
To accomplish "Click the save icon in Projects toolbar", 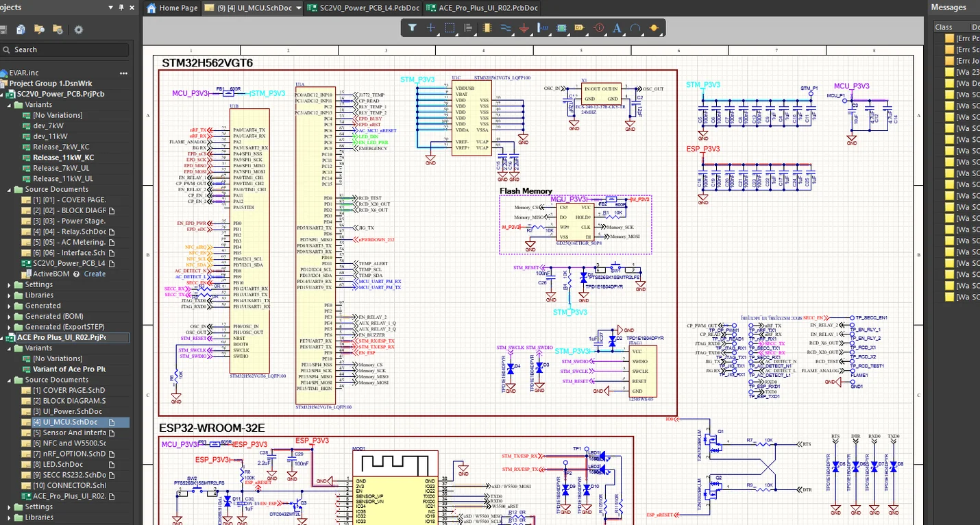I will pyautogui.click(x=3, y=29).
